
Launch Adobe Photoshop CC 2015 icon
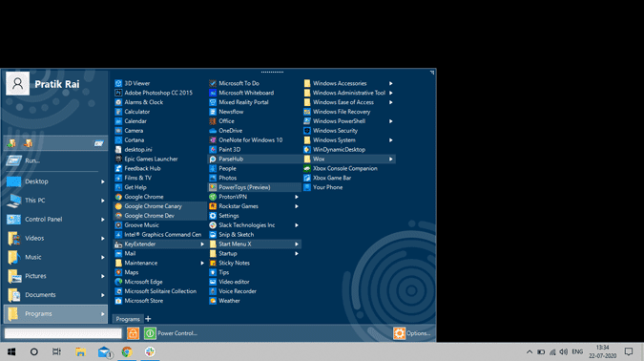[x=118, y=93]
